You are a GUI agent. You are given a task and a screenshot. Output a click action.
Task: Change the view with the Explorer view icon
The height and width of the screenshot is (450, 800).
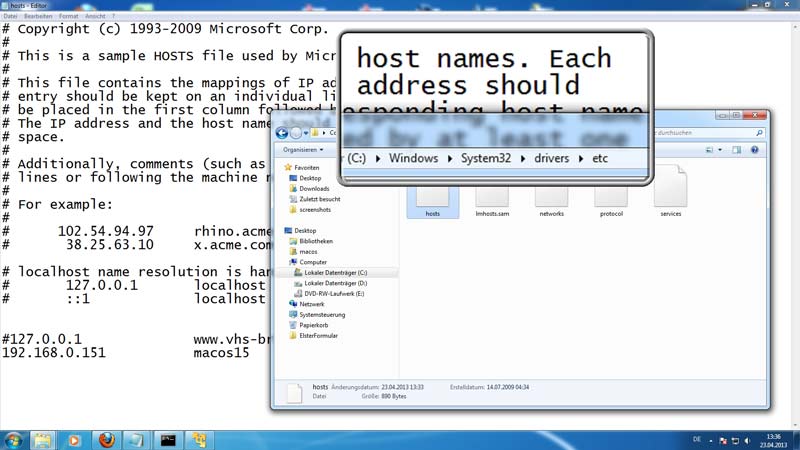pyautogui.click(x=709, y=150)
